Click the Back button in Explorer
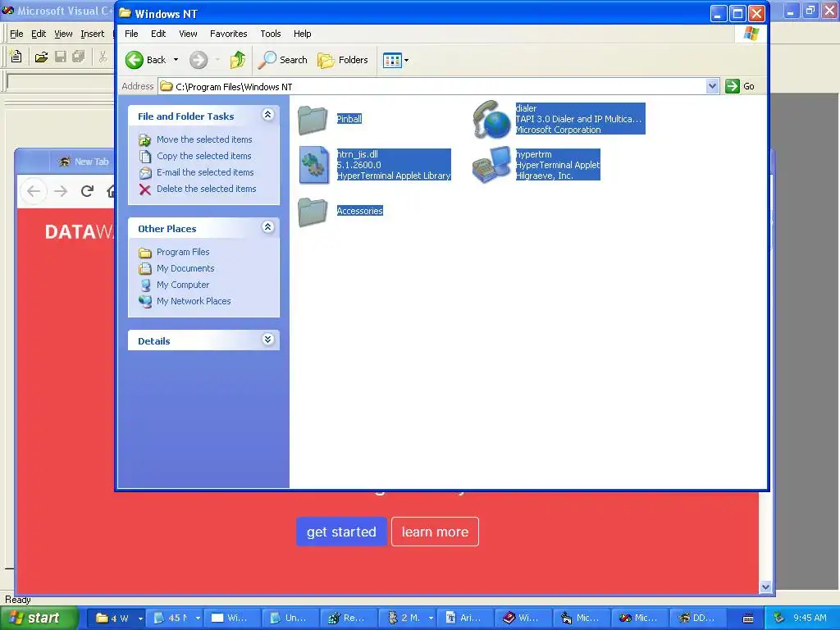Screen dimensions: 840x630 click(x=146, y=60)
